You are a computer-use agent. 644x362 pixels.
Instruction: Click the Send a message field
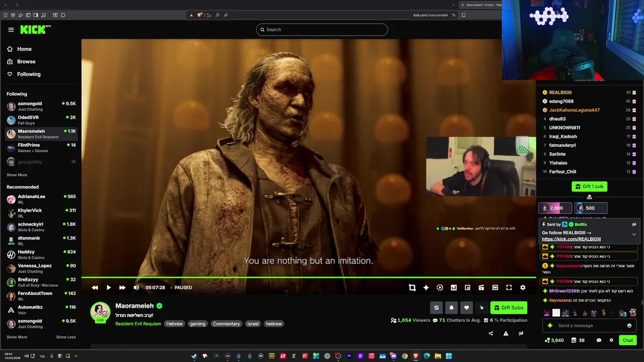589,326
